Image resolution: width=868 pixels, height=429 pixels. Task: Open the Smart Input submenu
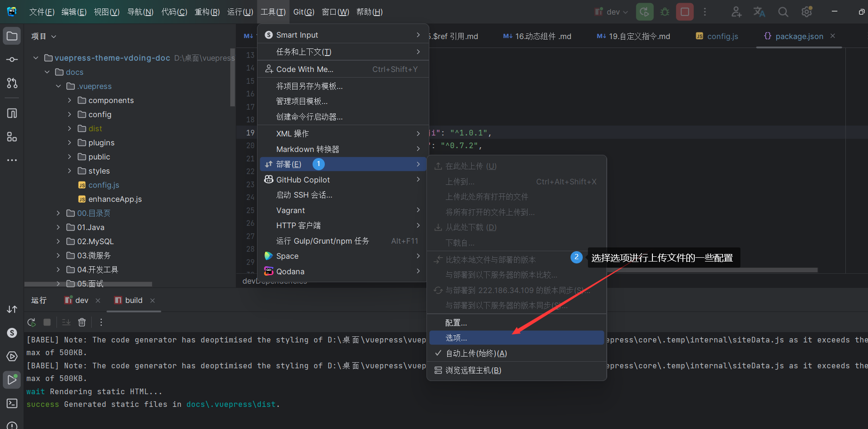343,35
